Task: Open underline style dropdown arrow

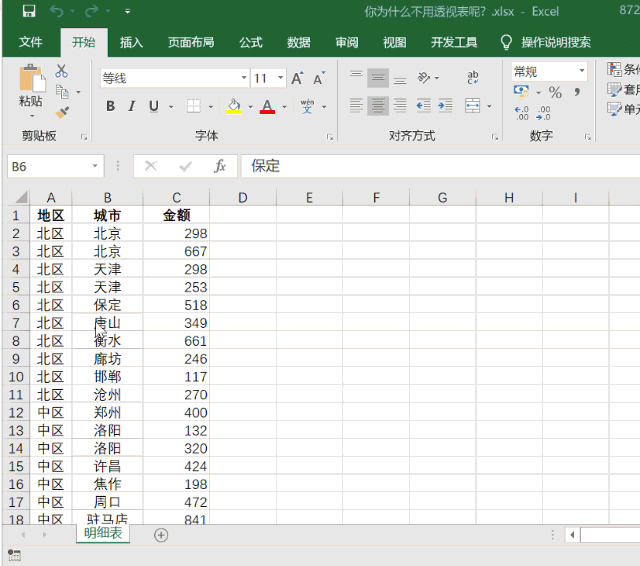Action: pyautogui.click(x=171, y=107)
